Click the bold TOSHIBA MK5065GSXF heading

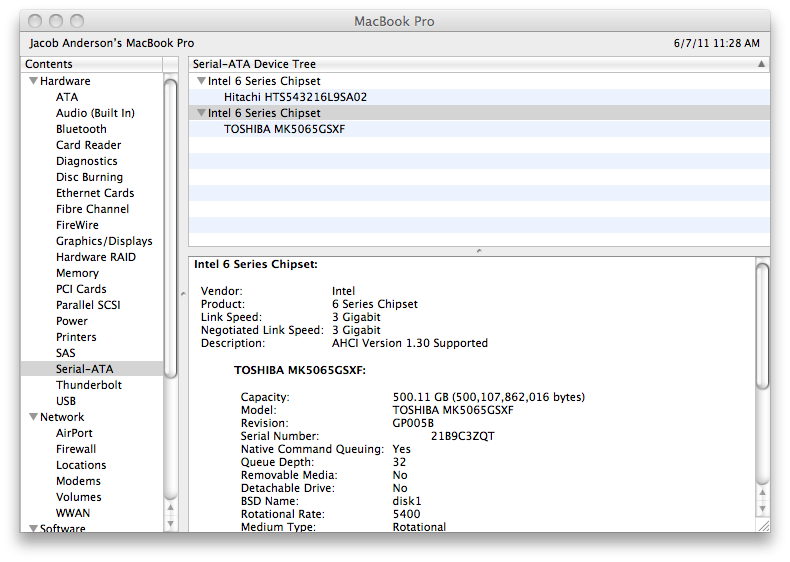pos(300,370)
